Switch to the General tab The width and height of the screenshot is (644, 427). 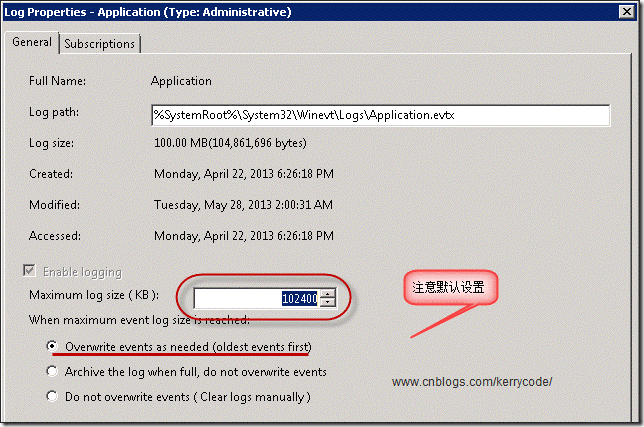point(32,42)
